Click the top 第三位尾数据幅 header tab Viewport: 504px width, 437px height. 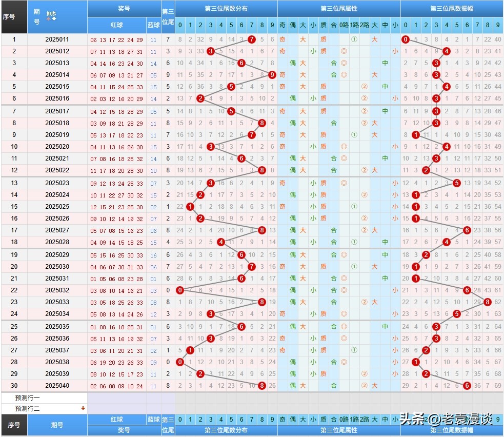(451, 9)
